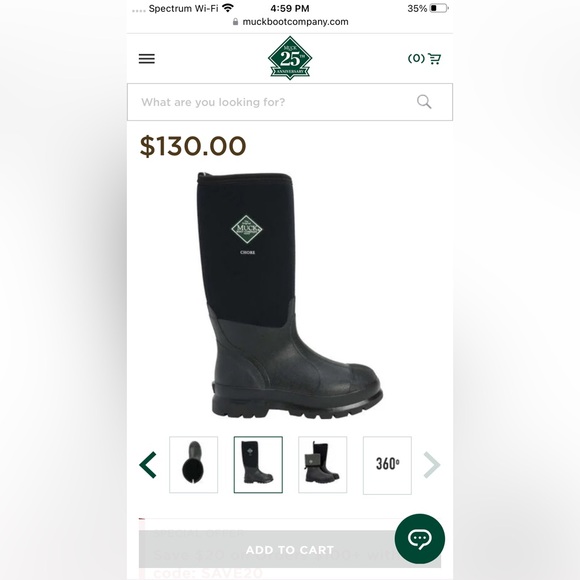The image size is (580, 580).
Task: Tap the Muck 25th Anniversary logo
Action: [290, 58]
